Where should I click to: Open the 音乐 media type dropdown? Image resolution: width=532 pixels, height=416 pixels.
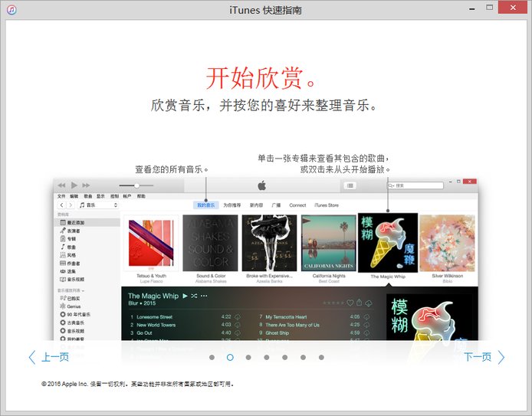[98, 205]
